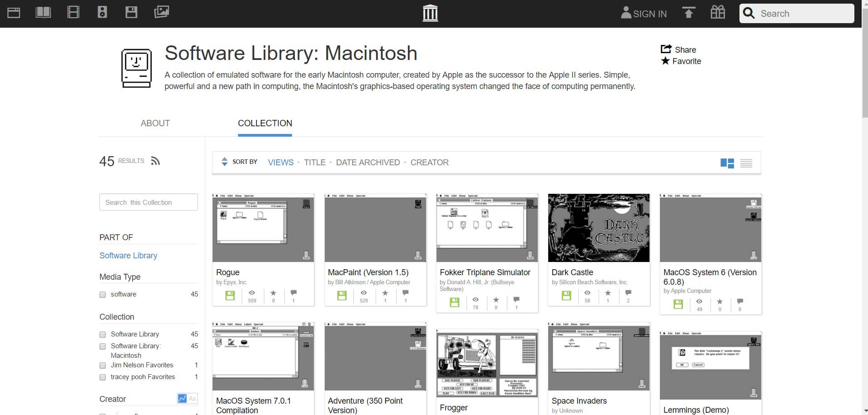Click Search this Collection field
Image resolution: width=868 pixels, height=415 pixels.
[149, 202]
